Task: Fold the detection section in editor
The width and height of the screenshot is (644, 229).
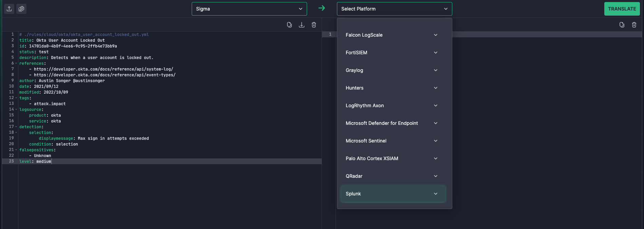Action: [x=16, y=127]
